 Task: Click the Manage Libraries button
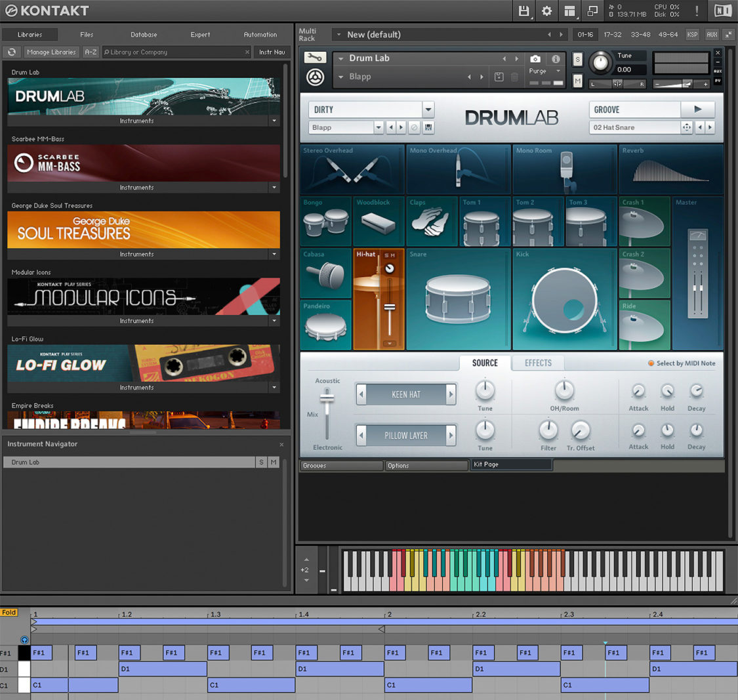point(51,52)
